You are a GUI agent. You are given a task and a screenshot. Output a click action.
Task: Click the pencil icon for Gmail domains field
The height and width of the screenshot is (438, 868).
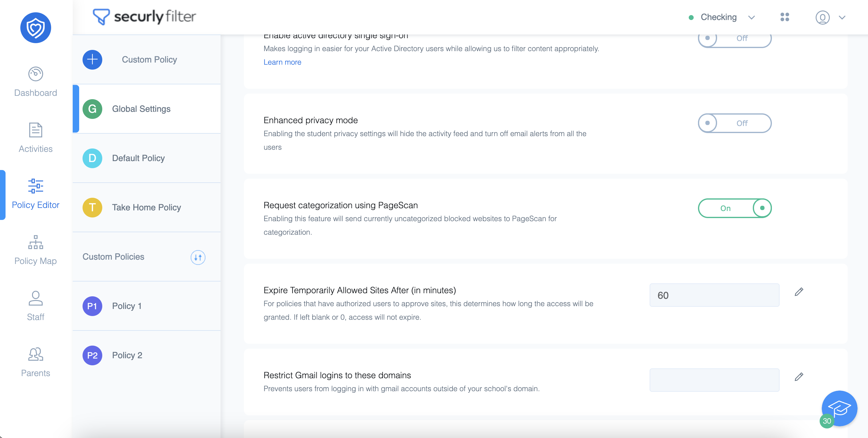click(x=799, y=377)
